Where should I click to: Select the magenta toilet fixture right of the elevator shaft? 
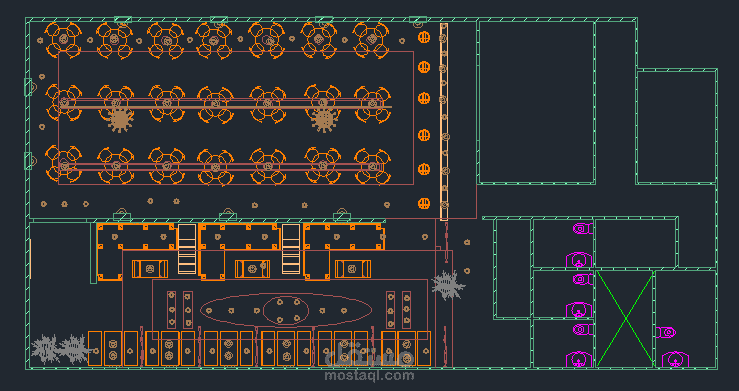coord(665,333)
